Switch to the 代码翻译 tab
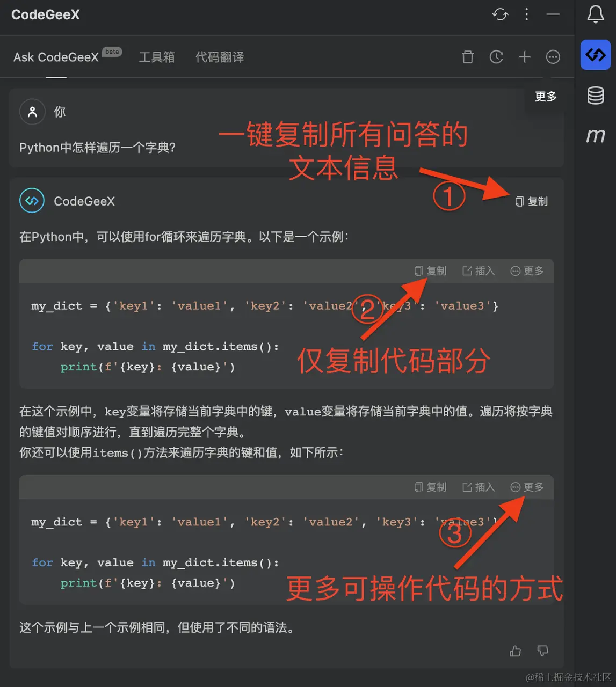Screen dimensions: 616x687 (x=220, y=57)
